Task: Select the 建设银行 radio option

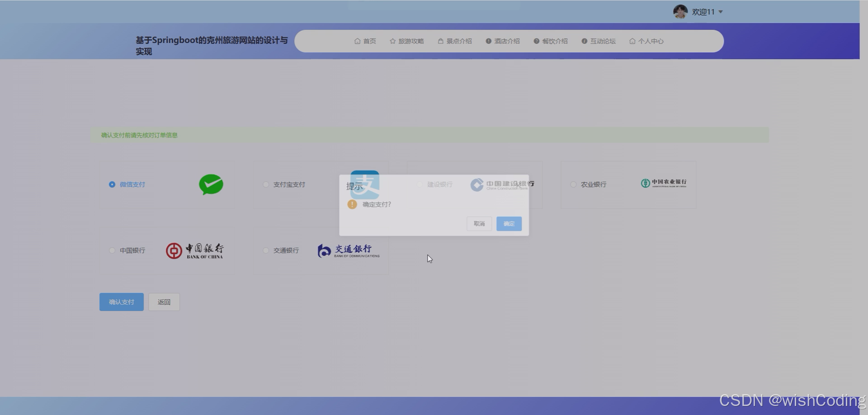Action: 420,184
